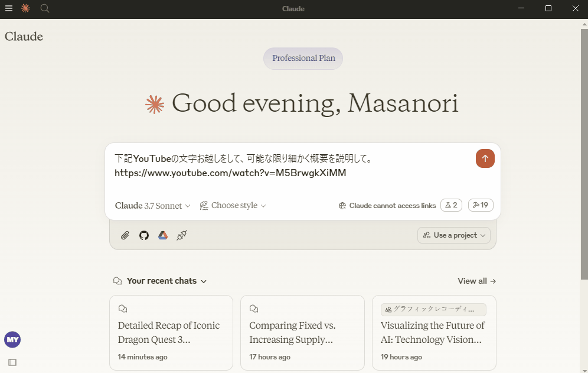Toggle the sidebar panel icon
Viewport: 588px width, 373px height.
[12, 362]
